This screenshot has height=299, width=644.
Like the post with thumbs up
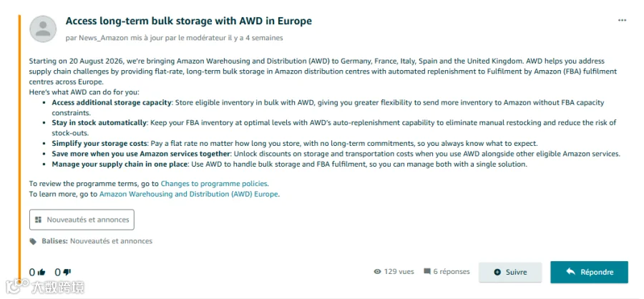[x=41, y=273]
